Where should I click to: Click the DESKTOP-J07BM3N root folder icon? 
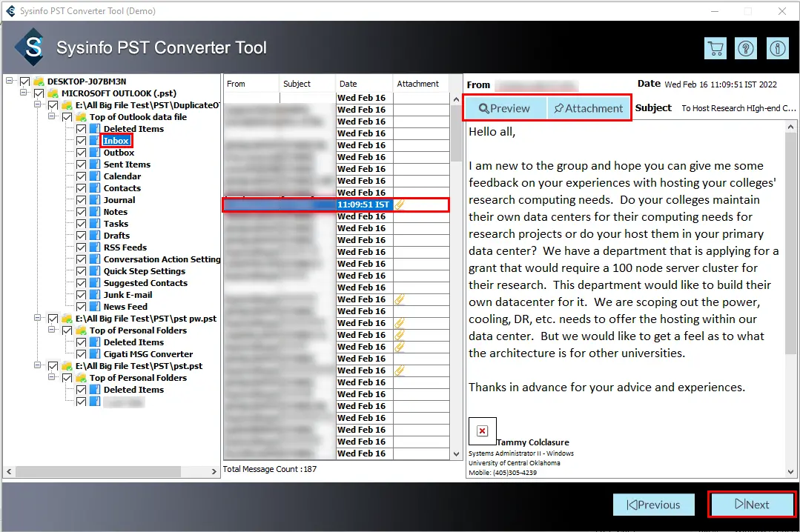(39, 81)
